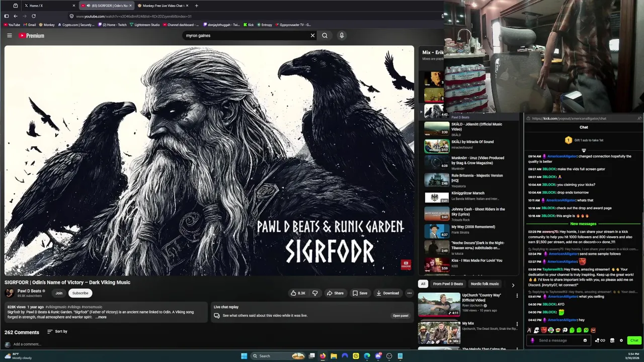The image size is (644, 362).
Task: Open UpChurch Country Way video thumbnail
Action: point(439,305)
